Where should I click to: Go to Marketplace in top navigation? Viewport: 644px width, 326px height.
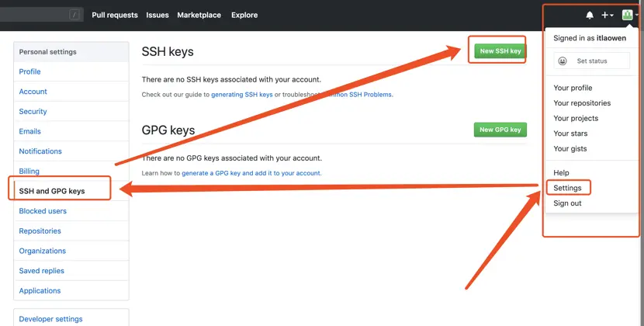199,15
